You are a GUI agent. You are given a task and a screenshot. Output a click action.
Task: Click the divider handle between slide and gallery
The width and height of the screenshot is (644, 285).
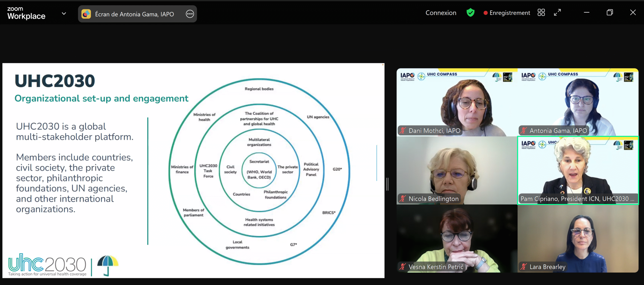(388, 184)
